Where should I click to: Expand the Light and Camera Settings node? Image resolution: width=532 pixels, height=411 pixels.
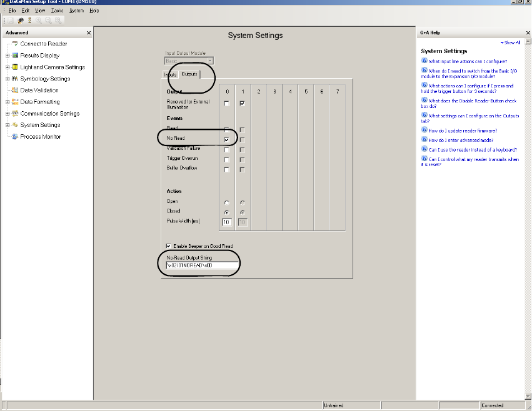point(8,67)
